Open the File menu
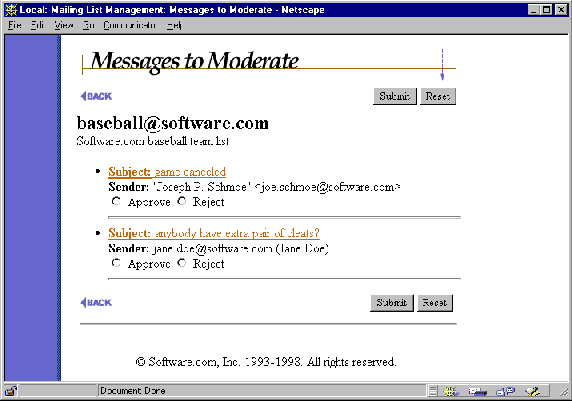The image size is (572, 401). tap(15, 25)
